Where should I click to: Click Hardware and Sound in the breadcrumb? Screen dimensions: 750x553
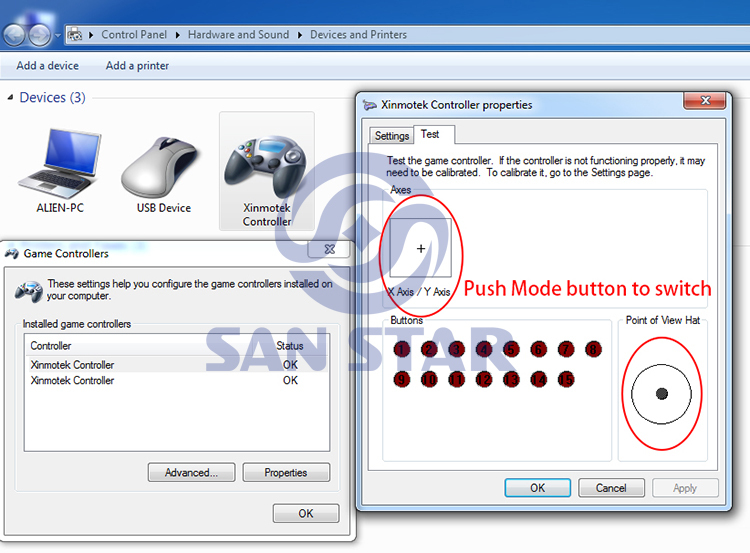pos(238,34)
